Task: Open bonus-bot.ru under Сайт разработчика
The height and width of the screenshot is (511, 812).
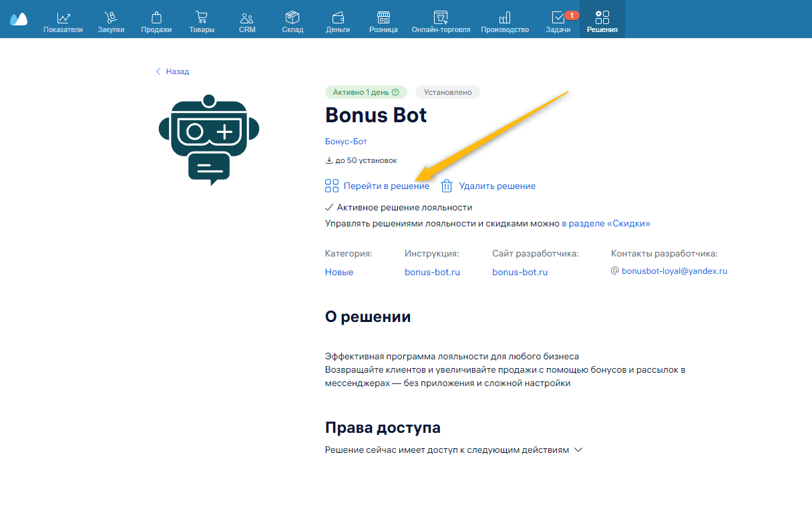Action: [x=520, y=272]
